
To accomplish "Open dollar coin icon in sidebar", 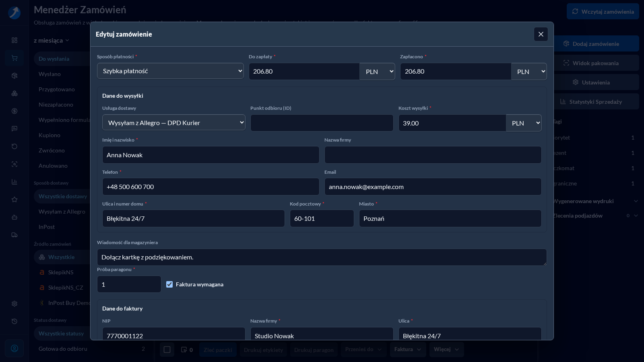I will (14, 111).
